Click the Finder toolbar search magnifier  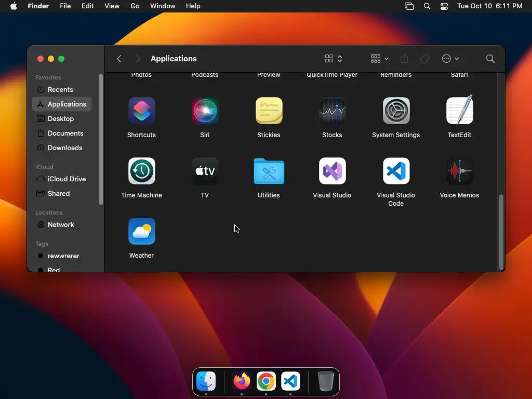(490, 59)
